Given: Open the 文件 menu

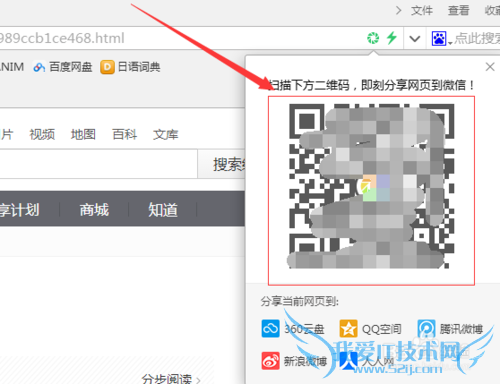Looking at the screenshot, I should coord(422,10).
